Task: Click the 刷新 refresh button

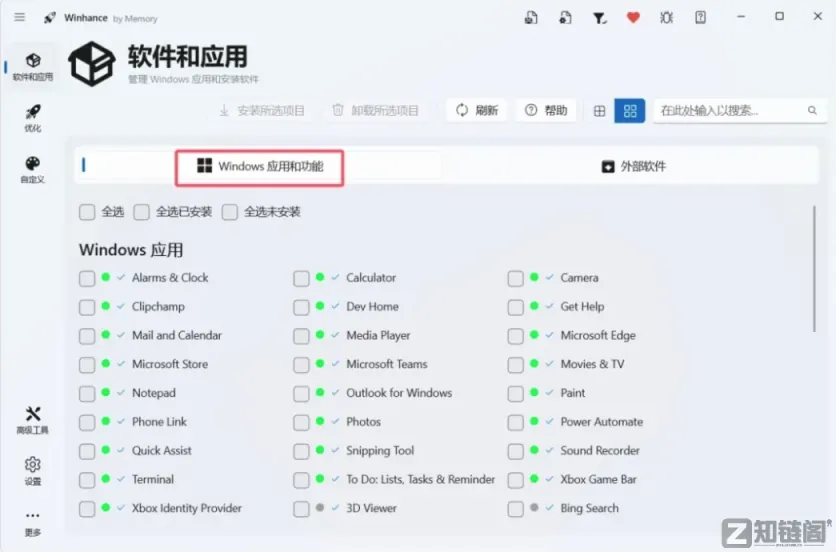Action: [476, 110]
